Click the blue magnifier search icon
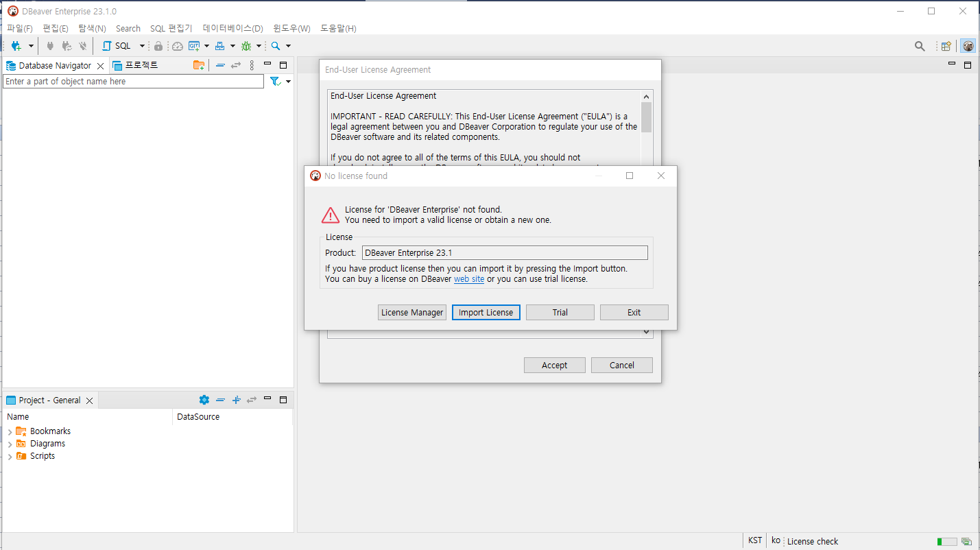Screen dimensions: 980x550 275,46
